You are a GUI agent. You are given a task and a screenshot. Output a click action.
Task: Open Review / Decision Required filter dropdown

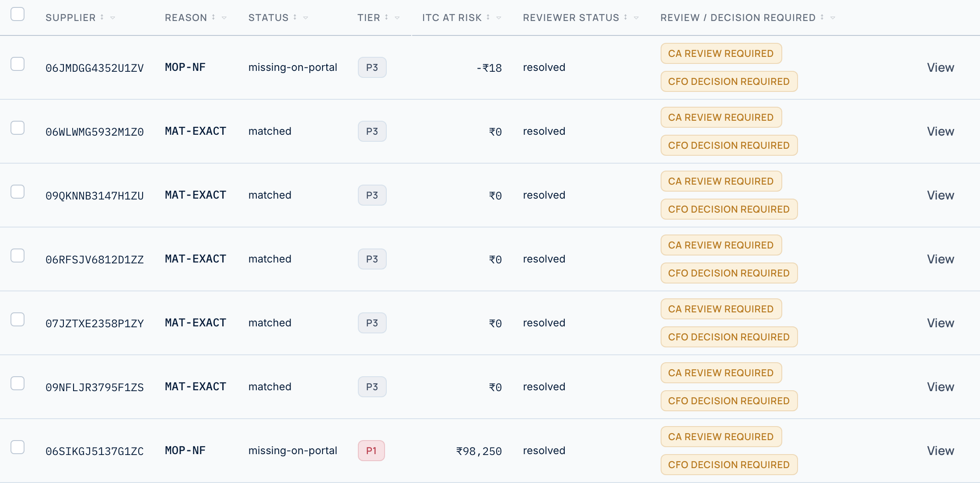point(833,18)
